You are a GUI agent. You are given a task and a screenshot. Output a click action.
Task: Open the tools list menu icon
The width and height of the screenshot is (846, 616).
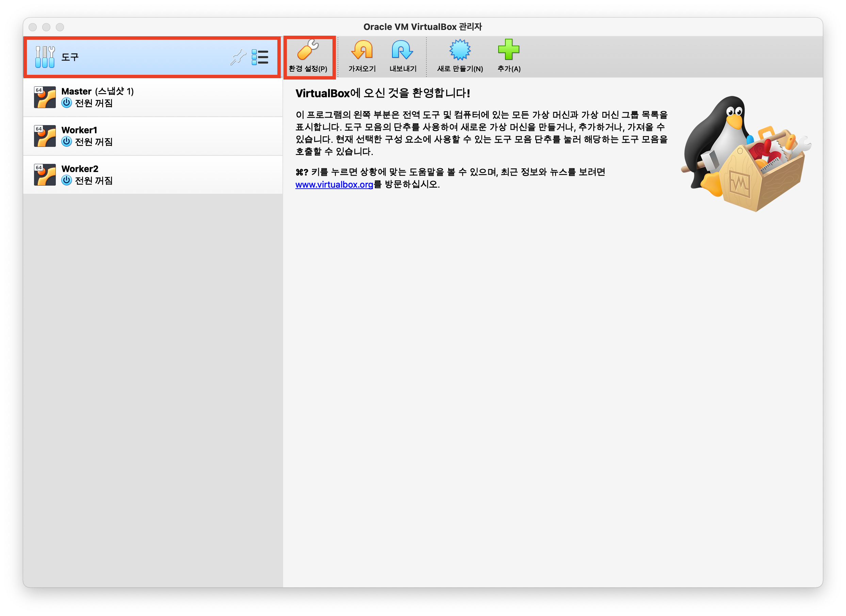click(x=260, y=57)
